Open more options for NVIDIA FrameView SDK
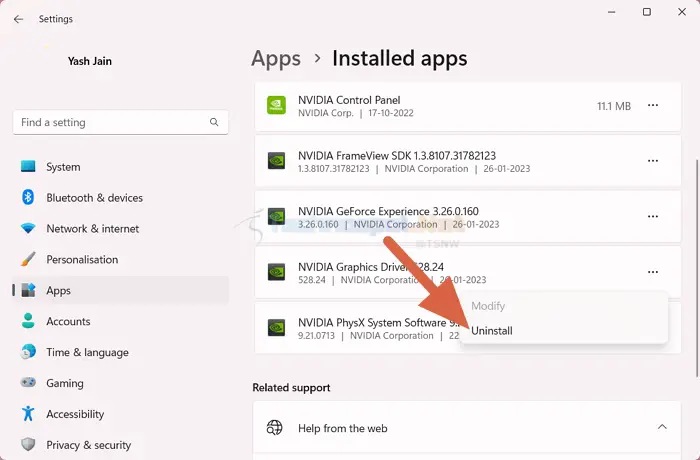The height and width of the screenshot is (460, 700). 653,161
